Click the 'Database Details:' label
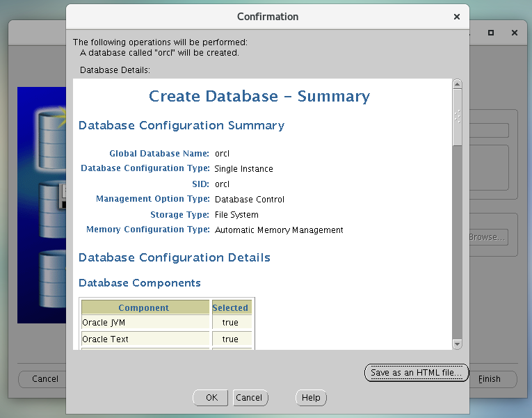The image size is (532, 418). [115, 70]
